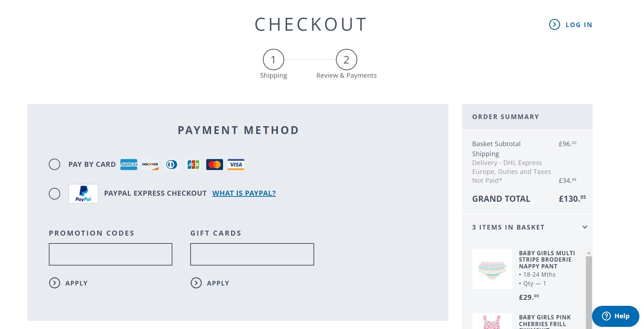Select the Pay By Card radio button
The image size is (644, 329).
(x=54, y=164)
